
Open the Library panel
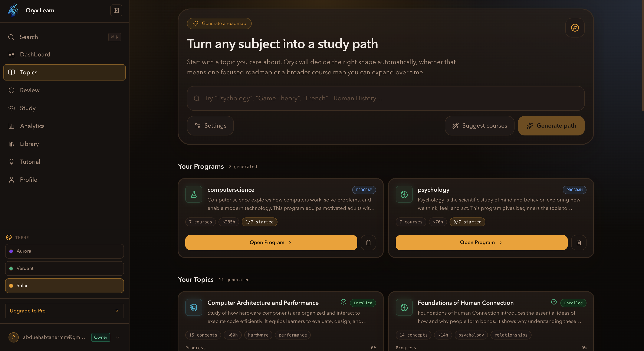[x=29, y=144]
